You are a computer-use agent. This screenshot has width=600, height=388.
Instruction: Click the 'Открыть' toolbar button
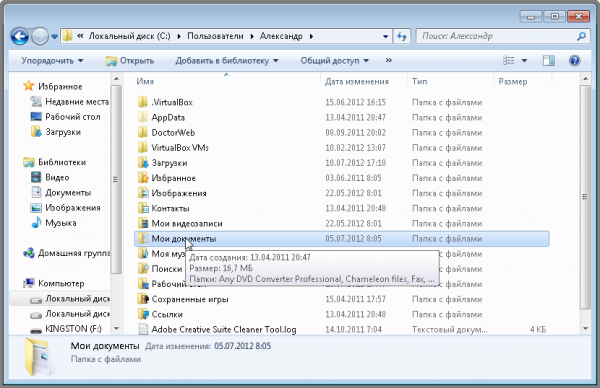point(130,60)
